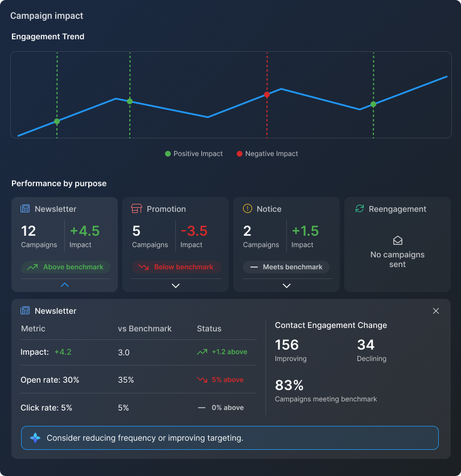Viewport: 461px width, 476px height.
Task: Click the AI sparkle icon in the suggestion banner
Action: coord(35,437)
